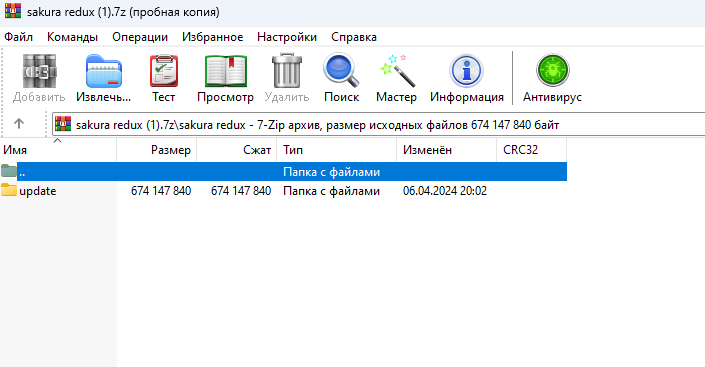This screenshot has height=367, width=705.
Task: Open the Файл menu
Action: (18, 37)
